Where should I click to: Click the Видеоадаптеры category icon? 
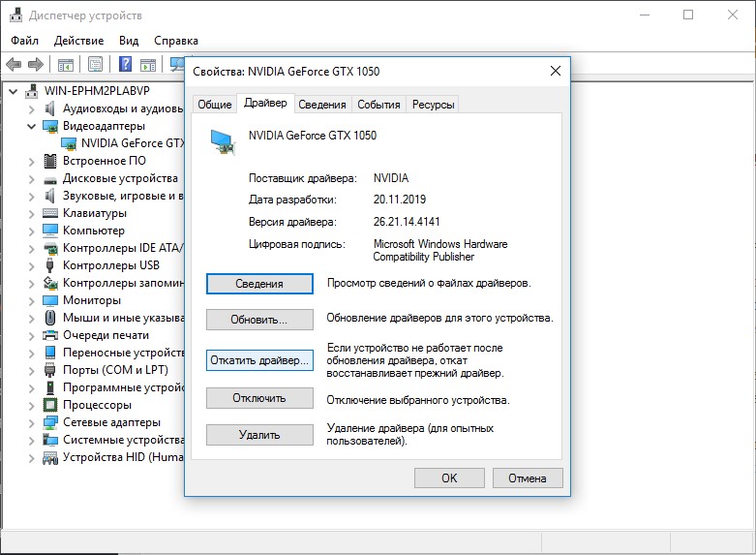(50, 127)
